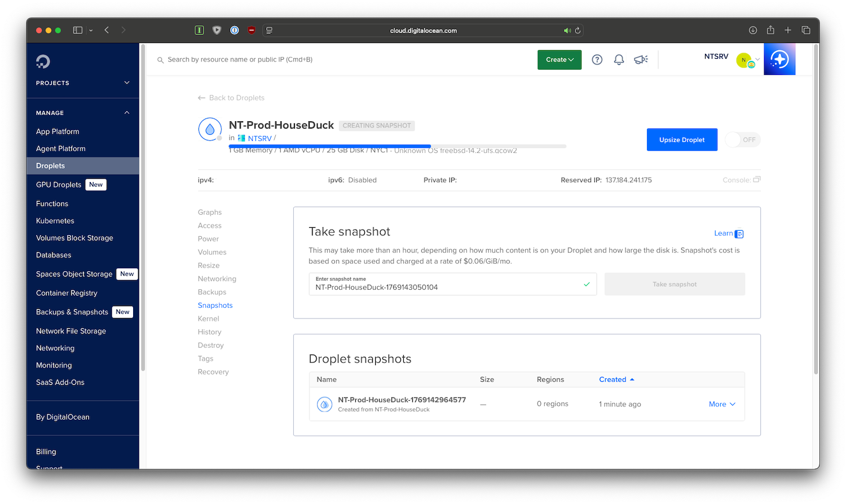Image resolution: width=846 pixels, height=504 pixels.
Task: Click the Upsize Droplet button
Action: (681, 140)
